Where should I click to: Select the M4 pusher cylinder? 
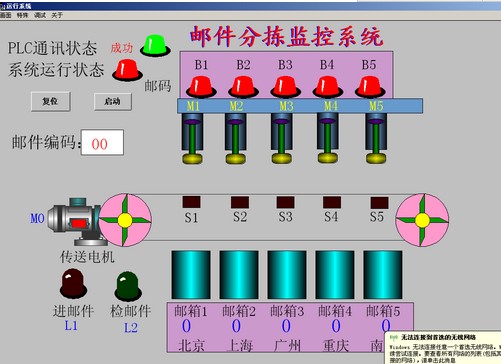328,138
